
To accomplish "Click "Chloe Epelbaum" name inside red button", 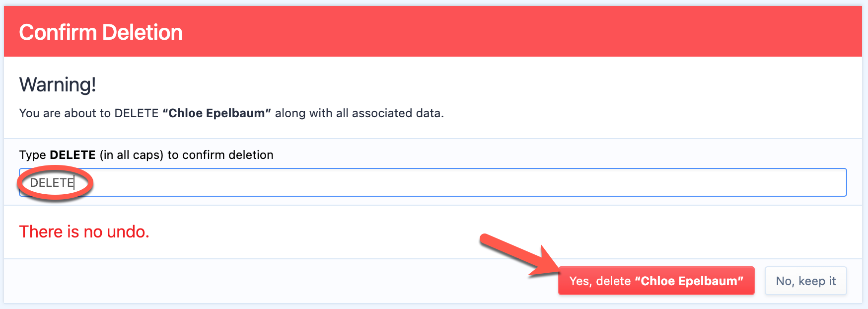I will pos(689,281).
